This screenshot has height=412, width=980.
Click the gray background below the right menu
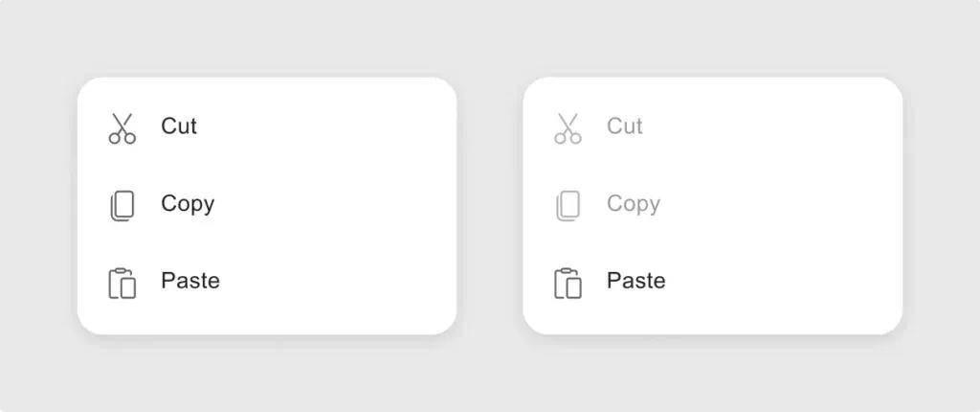pos(712,374)
